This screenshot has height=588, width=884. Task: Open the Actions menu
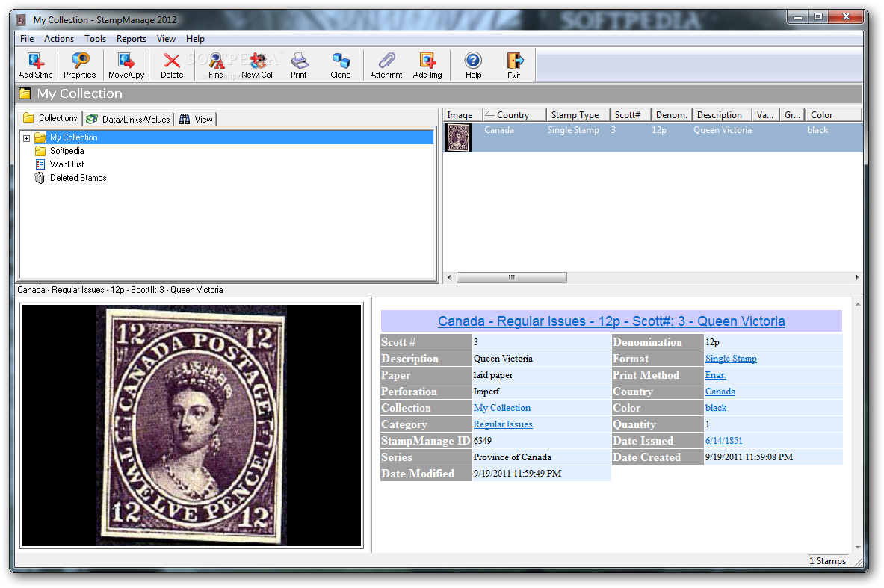59,39
